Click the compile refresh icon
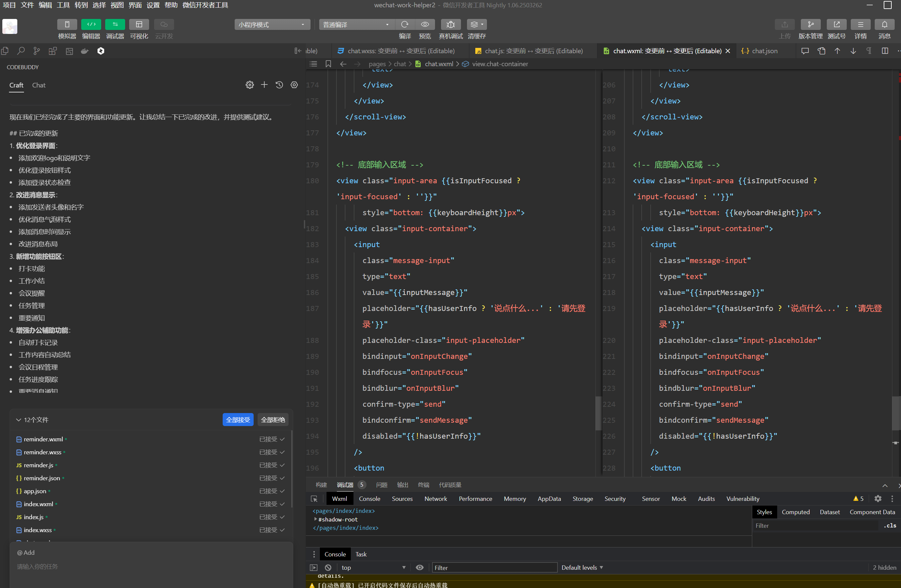 point(404,25)
